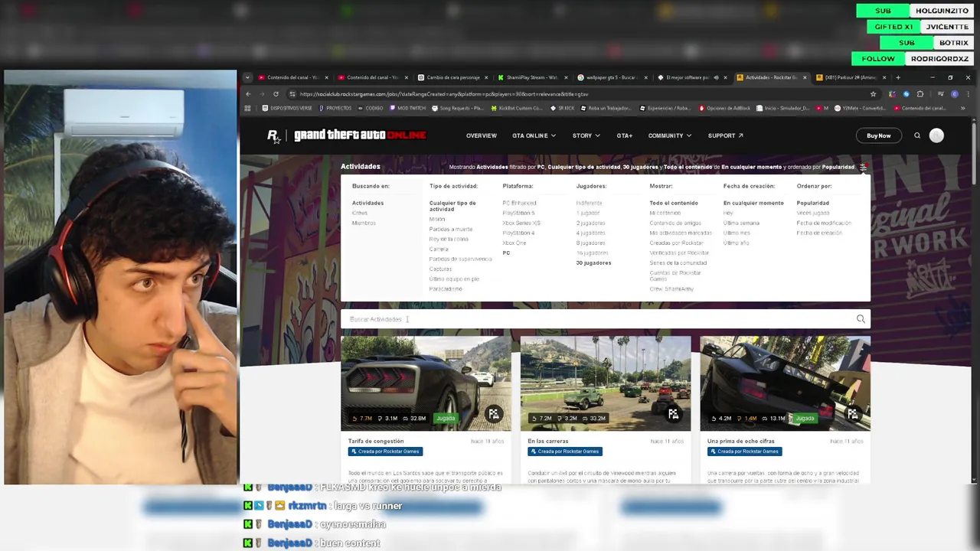Open the bookmarks apps grid icon
The height and width of the screenshot is (551, 980).
pyautogui.click(x=247, y=108)
